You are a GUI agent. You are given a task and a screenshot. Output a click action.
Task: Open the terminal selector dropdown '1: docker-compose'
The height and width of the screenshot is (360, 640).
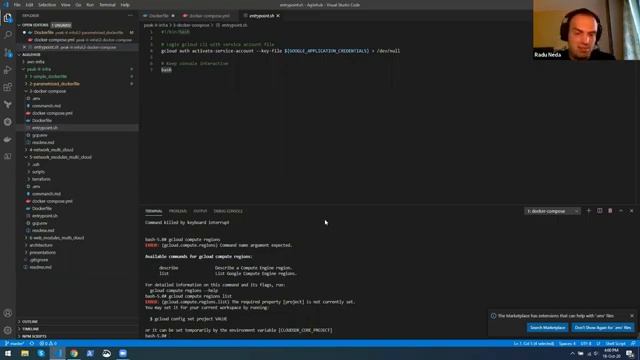552,211
